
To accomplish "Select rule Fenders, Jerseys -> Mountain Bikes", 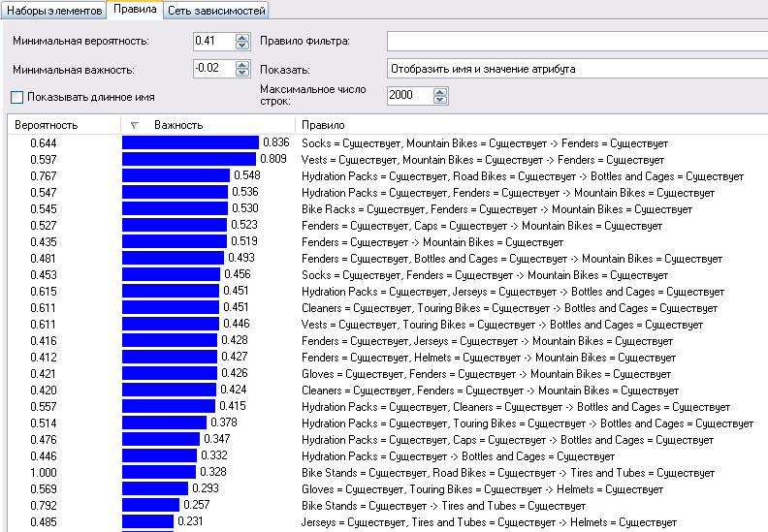I will tap(488, 341).
